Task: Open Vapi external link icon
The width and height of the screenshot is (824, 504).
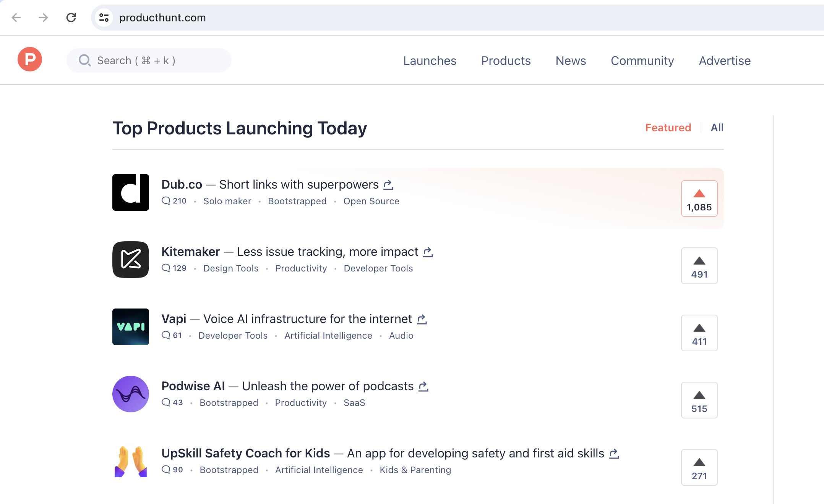Action: [422, 319]
